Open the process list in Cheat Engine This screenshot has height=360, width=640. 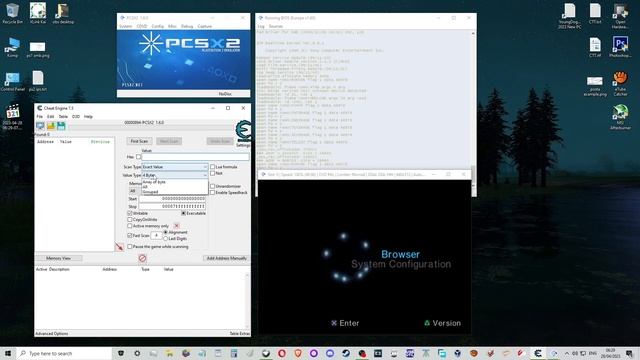40,126
